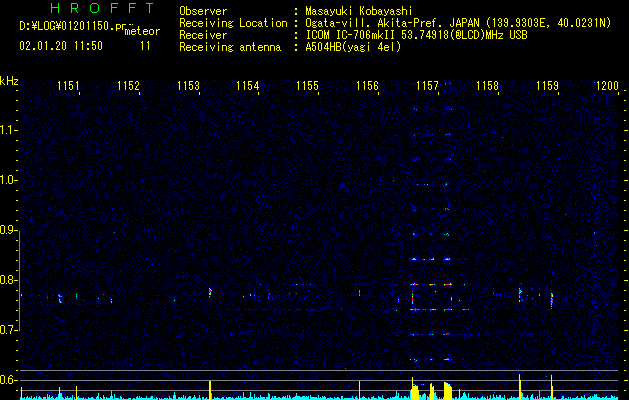Click the 1159 time axis label

click(547, 86)
